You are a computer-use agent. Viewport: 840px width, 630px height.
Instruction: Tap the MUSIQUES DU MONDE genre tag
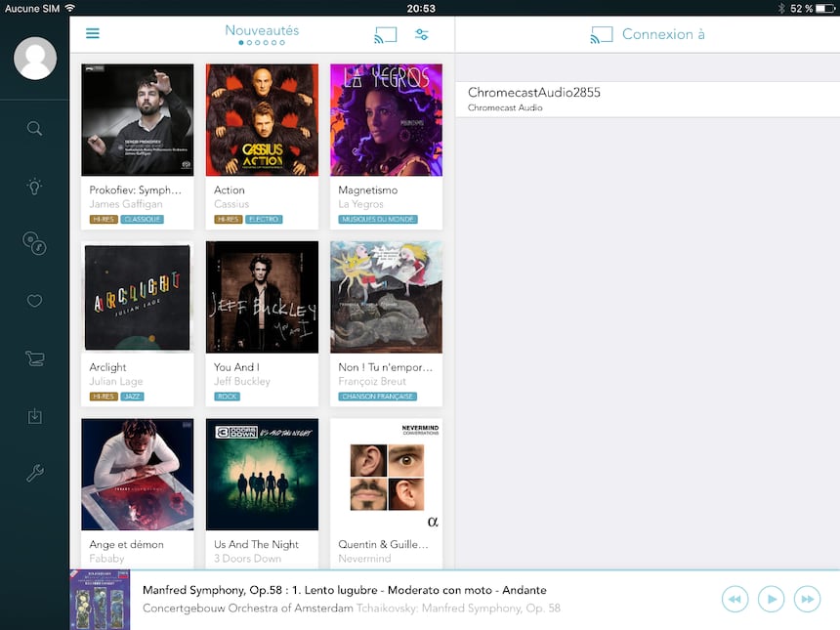pos(378,219)
